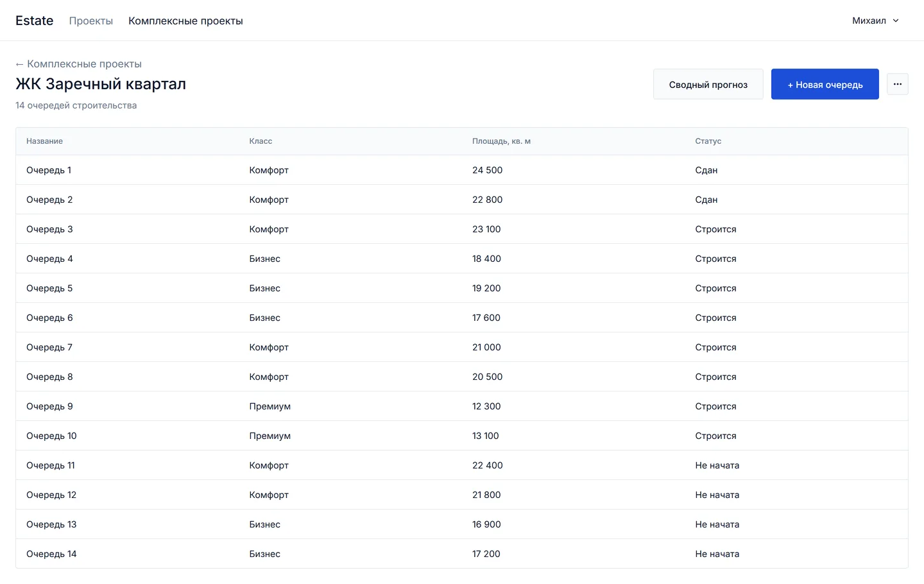Viewport: 924px width, 584px height.
Task: Click the 20 500 area cell
Action: (x=487, y=377)
